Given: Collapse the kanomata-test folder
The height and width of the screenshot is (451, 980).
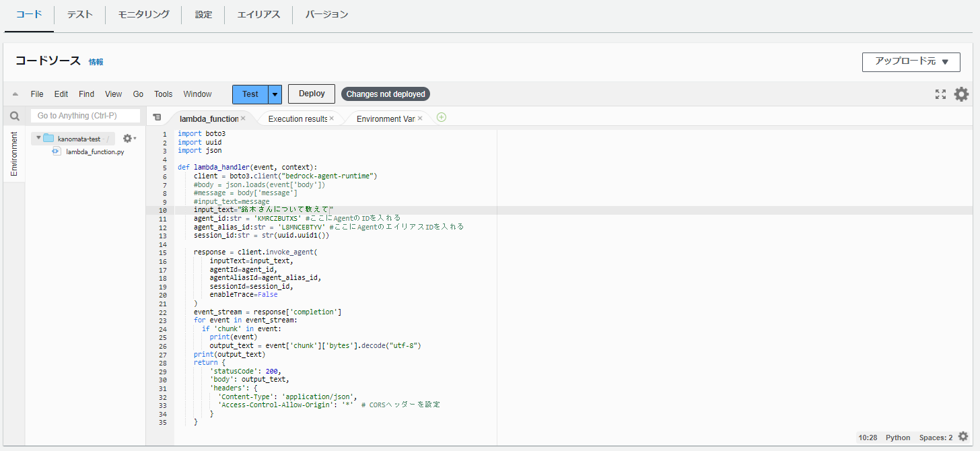Looking at the screenshot, I should coord(38,138).
